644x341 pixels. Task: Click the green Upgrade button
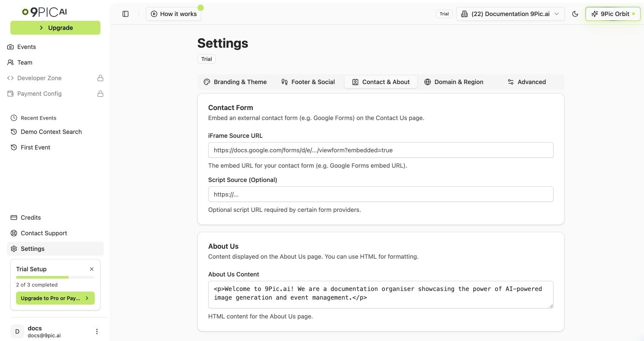coord(55,28)
